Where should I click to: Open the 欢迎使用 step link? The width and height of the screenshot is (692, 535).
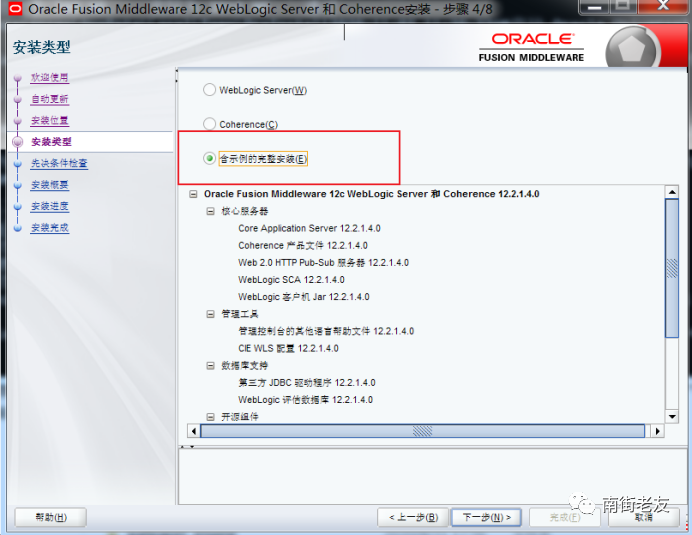[x=49, y=78]
